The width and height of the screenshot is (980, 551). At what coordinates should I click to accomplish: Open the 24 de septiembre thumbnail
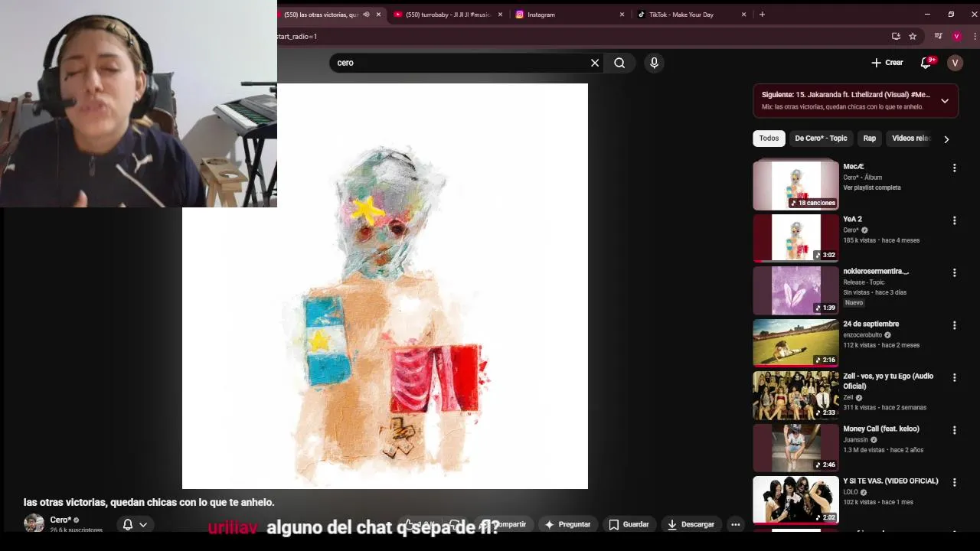(795, 343)
